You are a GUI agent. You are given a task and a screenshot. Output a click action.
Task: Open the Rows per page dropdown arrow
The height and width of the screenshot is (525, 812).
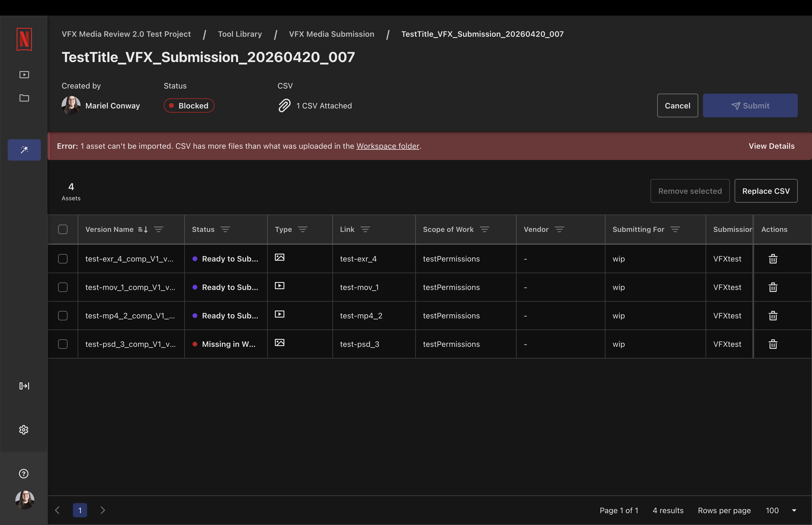point(794,510)
